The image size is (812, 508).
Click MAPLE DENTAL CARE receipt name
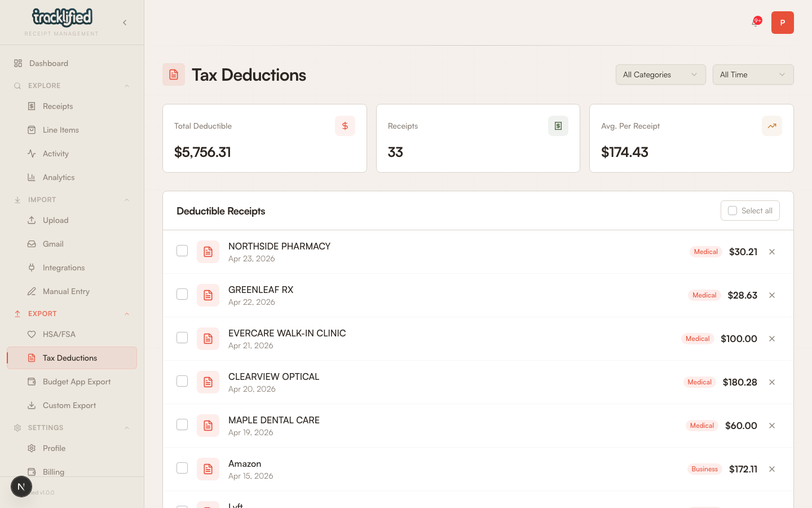click(x=274, y=420)
